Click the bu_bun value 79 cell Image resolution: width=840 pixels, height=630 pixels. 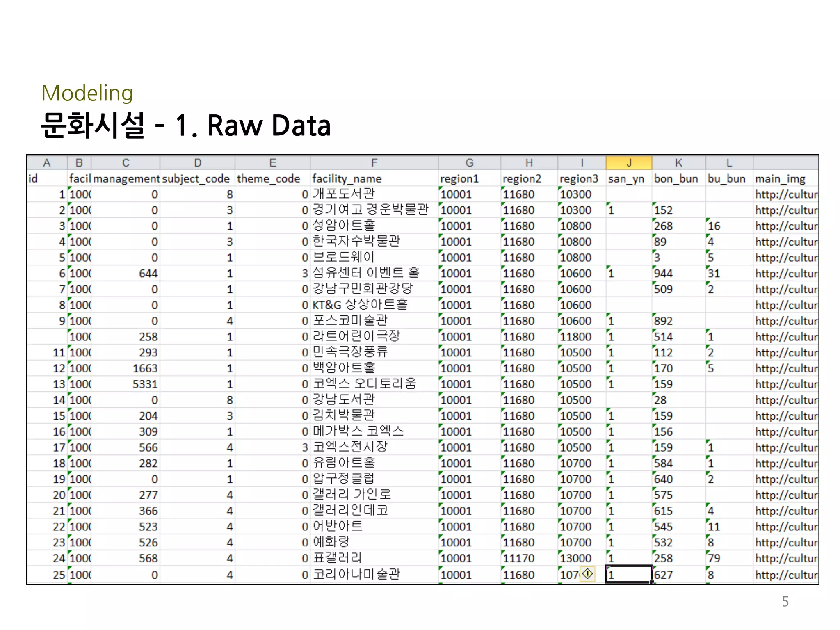click(x=714, y=558)
